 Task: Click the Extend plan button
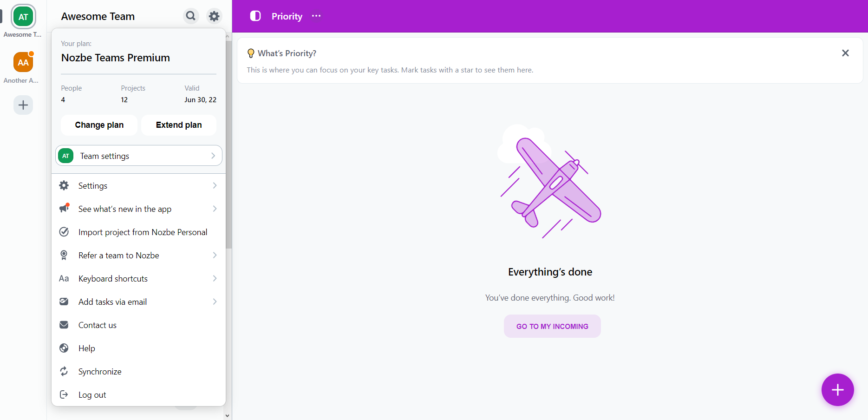(179, 125)
